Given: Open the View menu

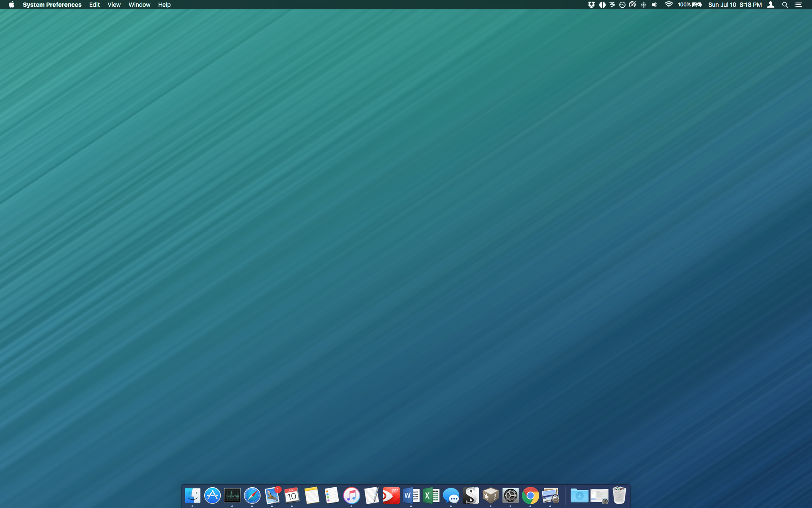Looking at the screenshot, I should tap(114, 5).
